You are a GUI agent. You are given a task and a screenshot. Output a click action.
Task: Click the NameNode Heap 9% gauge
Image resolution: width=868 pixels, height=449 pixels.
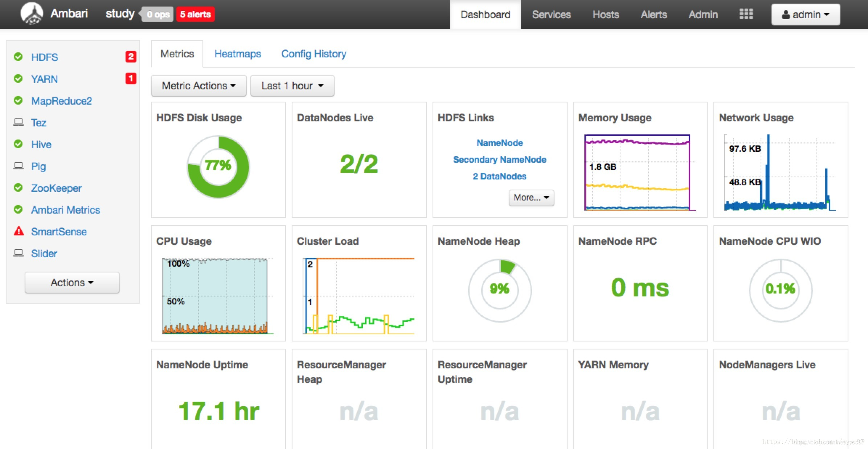[500, 290]
